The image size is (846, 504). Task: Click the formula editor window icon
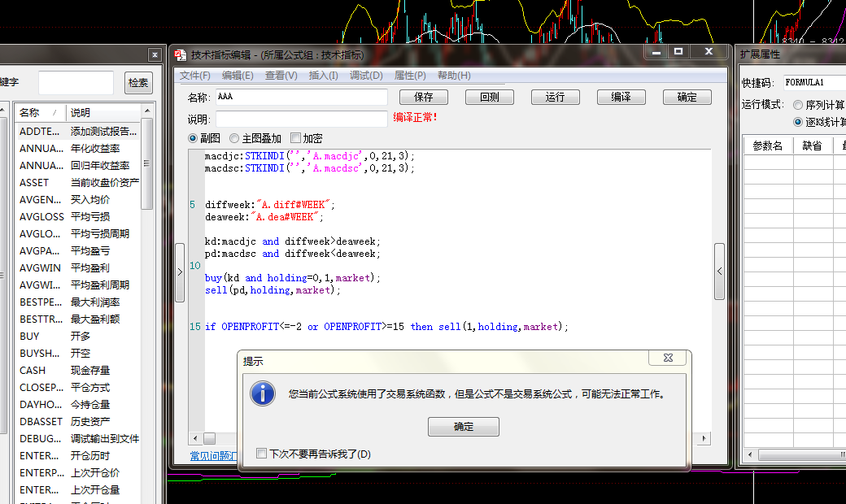point(181,54)
